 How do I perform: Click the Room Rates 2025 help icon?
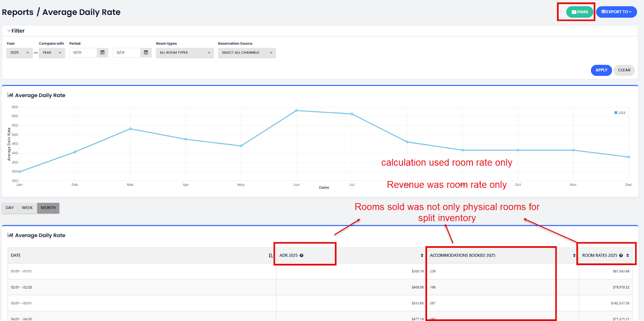(x=621, y=255)
